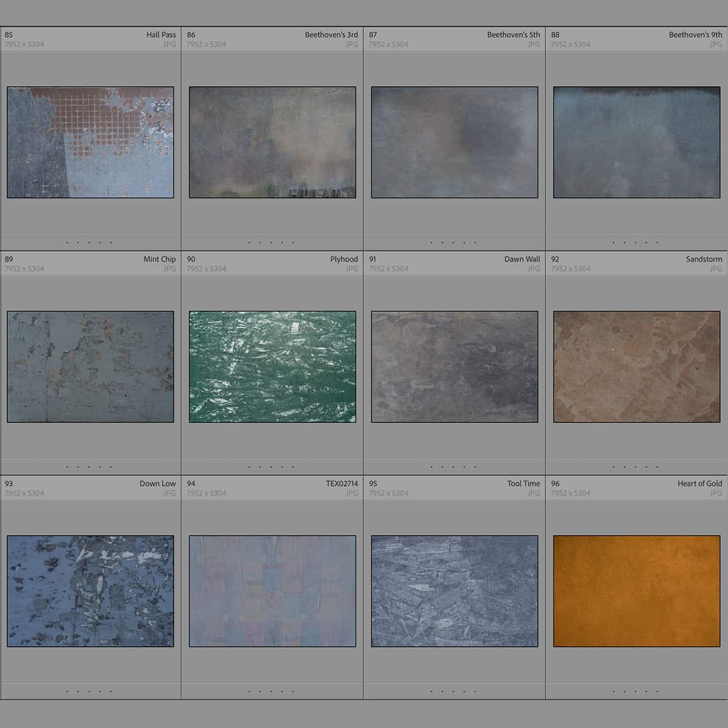This screenshot has width=728, height=728.
Task: Open the Sandstorm texture image
Action: [636, 365]
